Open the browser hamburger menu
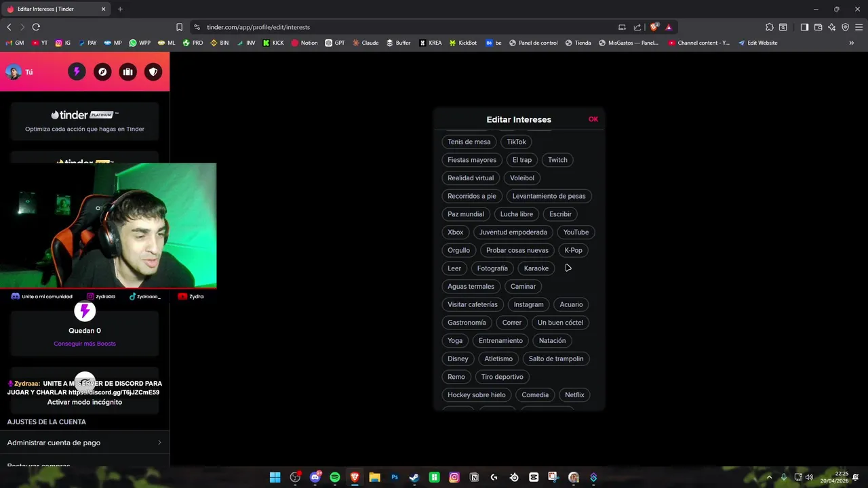The image size is (868, 488). pyautogui.click(x=859, y=27)
